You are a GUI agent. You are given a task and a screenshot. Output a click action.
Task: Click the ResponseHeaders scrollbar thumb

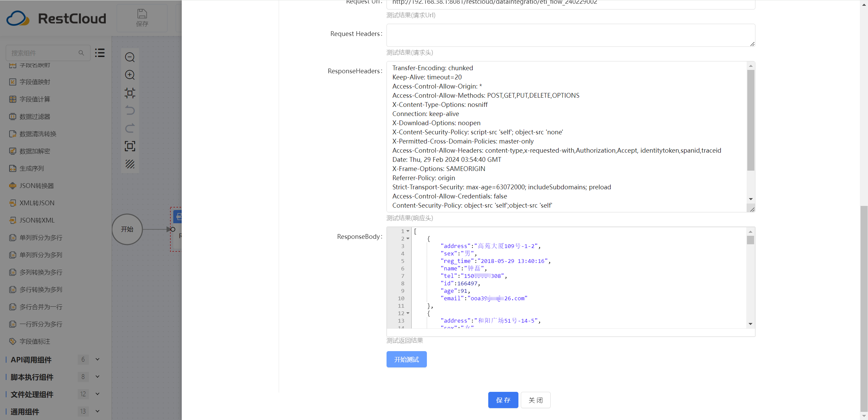click(751, 120)
